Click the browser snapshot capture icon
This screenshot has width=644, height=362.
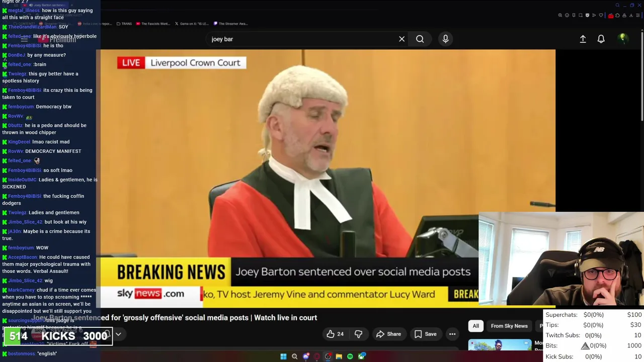[x=581, y=15]
